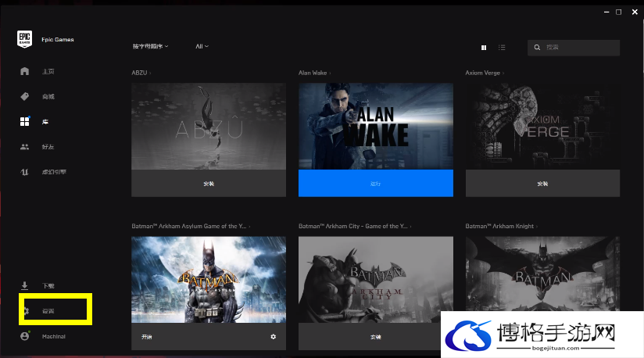Click the Axiom Verge cover thumbnail
644x358 pixels.
pyautogui.click(x=542, y=127)
